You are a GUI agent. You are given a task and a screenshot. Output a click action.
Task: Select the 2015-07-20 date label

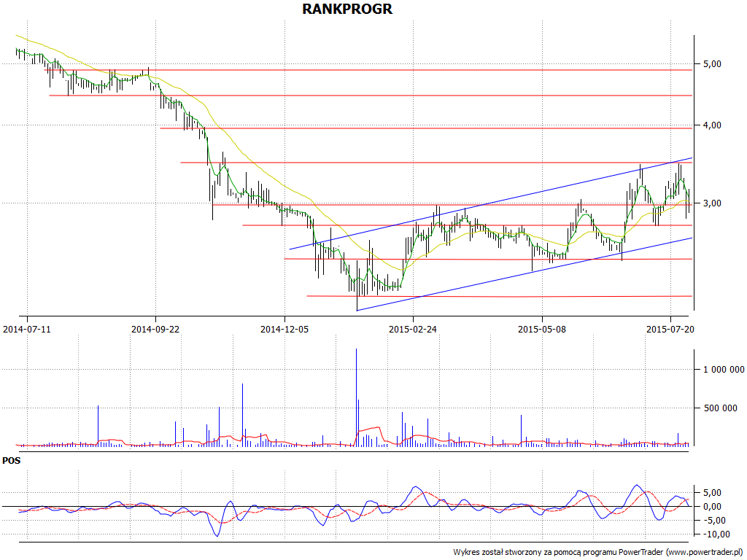[670, 329]
